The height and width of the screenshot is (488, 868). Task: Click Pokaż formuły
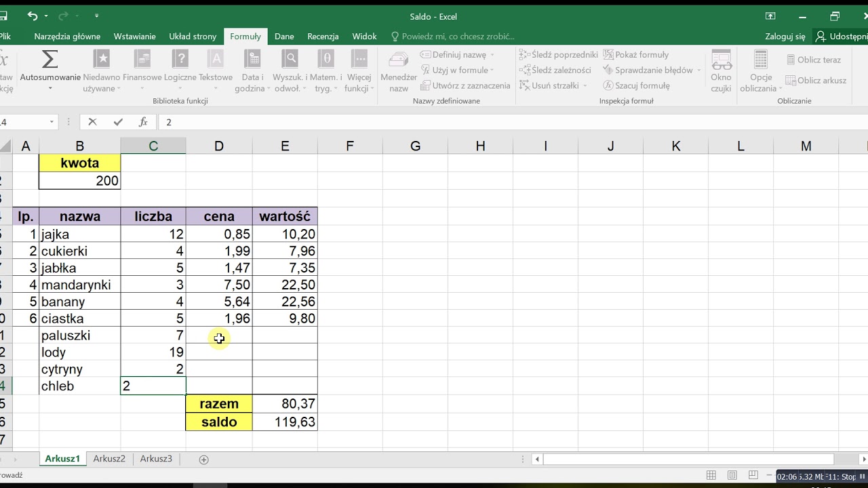(636, 55)
